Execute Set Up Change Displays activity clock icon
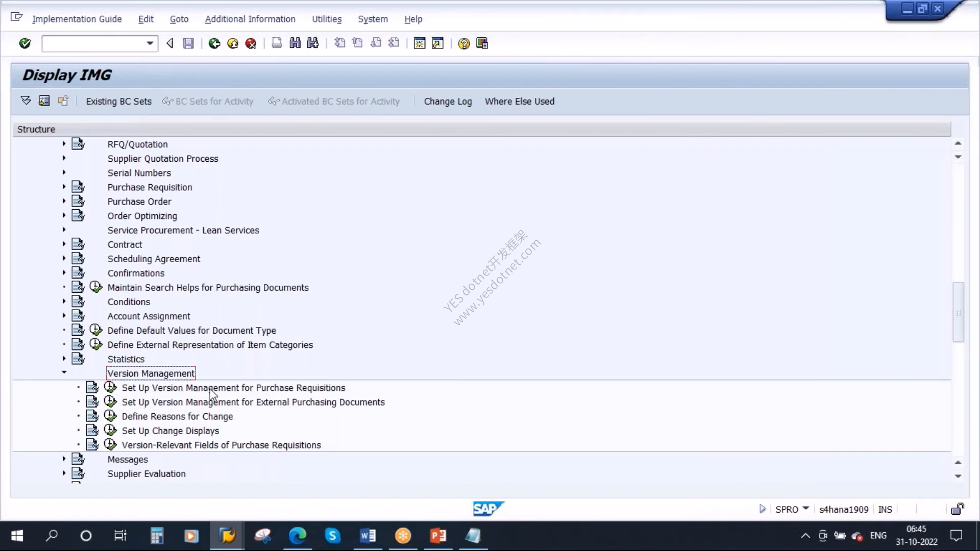This screenshot has width=980, height=551. pos(110,431)
